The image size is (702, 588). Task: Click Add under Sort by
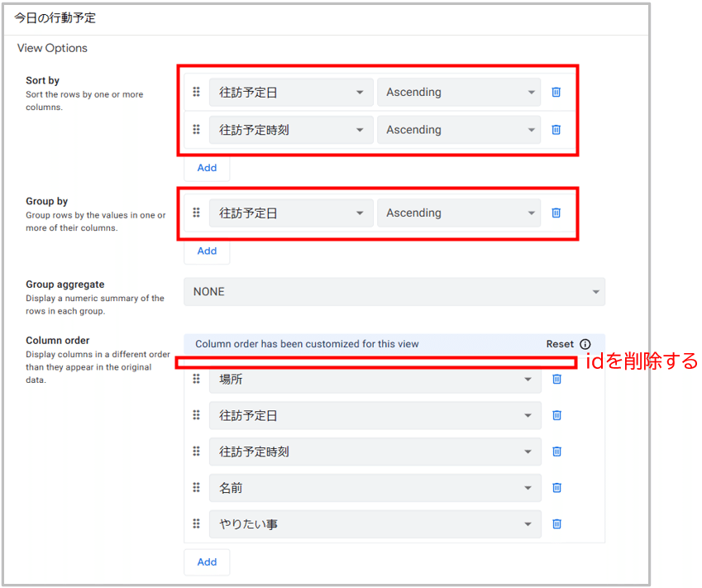[x=207, y=168]
